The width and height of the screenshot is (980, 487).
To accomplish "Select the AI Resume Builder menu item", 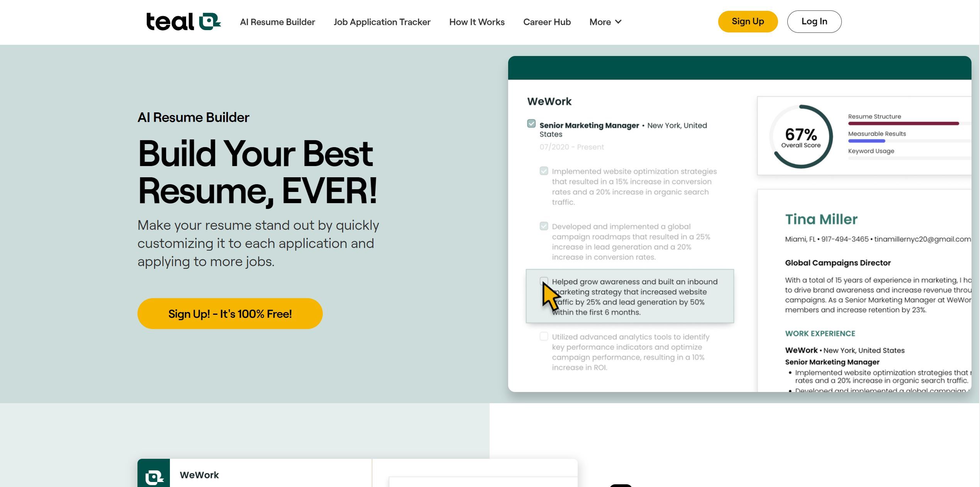I will coord(278,22).
